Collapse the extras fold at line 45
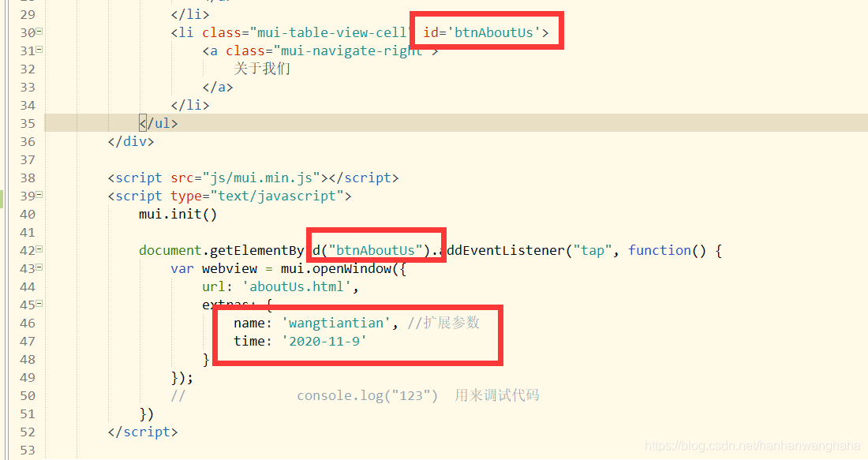The height and width of the screenshot is (460, 868). point(39,304)
